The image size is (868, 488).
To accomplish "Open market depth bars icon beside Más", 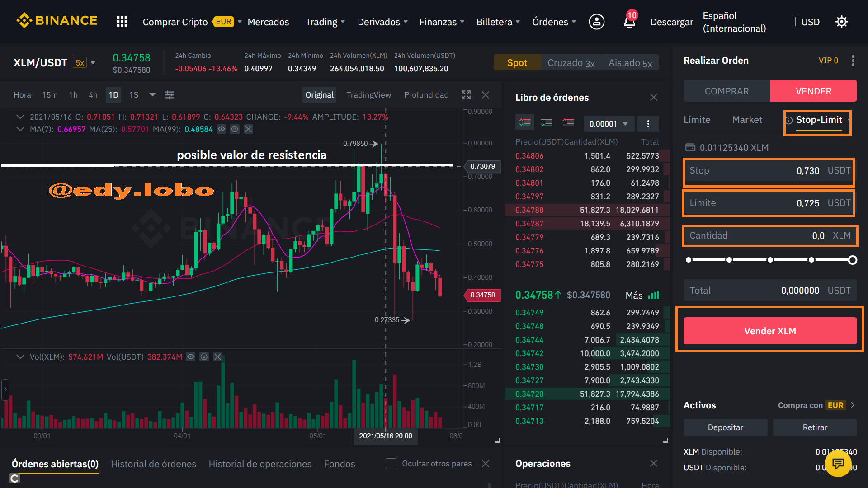I will click(654, 295).
